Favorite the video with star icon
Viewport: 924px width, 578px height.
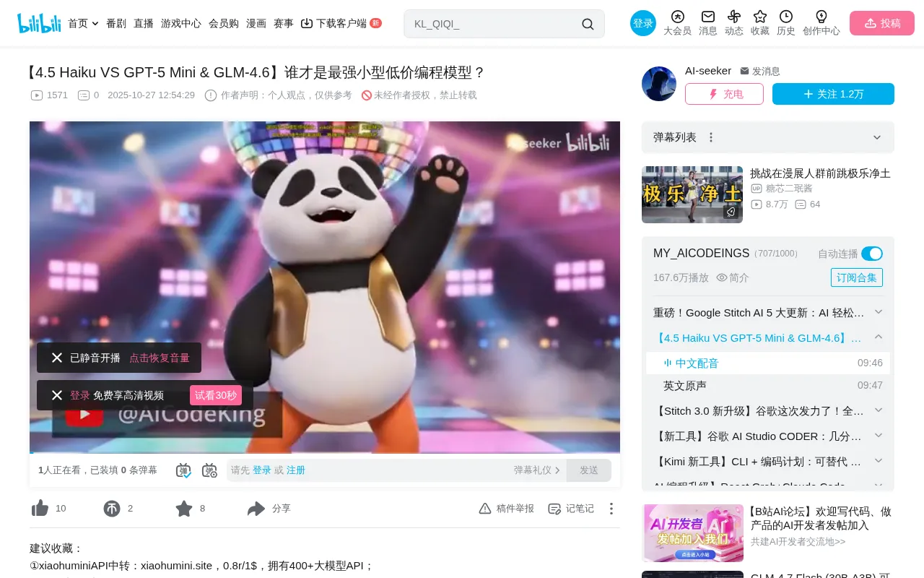184,509
